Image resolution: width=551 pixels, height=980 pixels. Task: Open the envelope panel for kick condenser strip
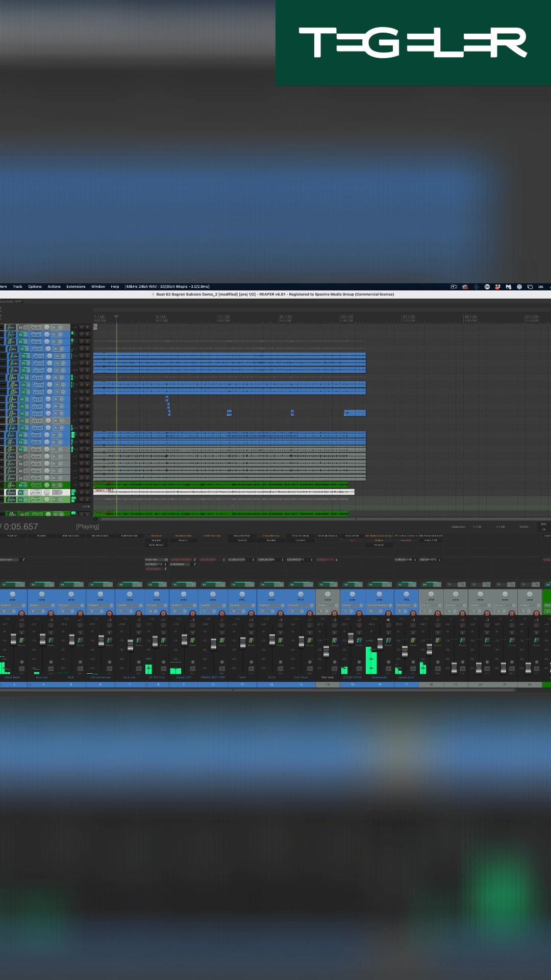[109, 669]
